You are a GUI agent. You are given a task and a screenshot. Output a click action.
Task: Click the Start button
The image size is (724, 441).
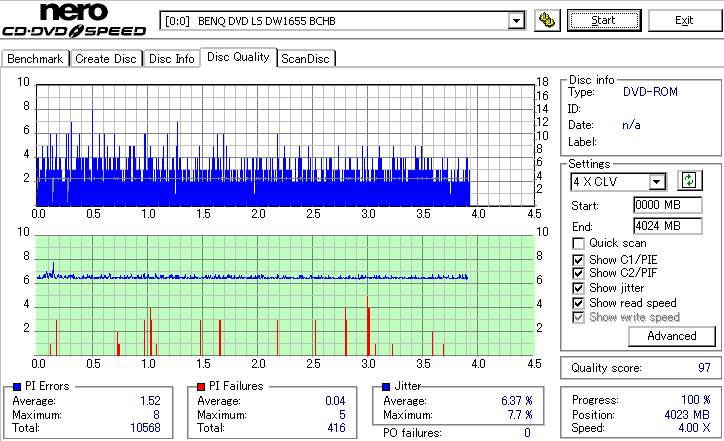604,21
